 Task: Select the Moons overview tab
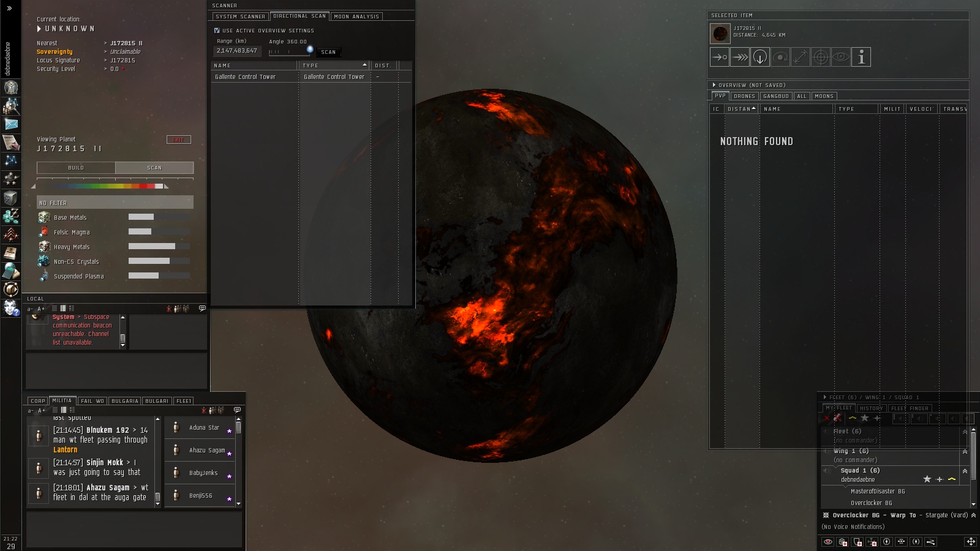(x=824, y=96)
